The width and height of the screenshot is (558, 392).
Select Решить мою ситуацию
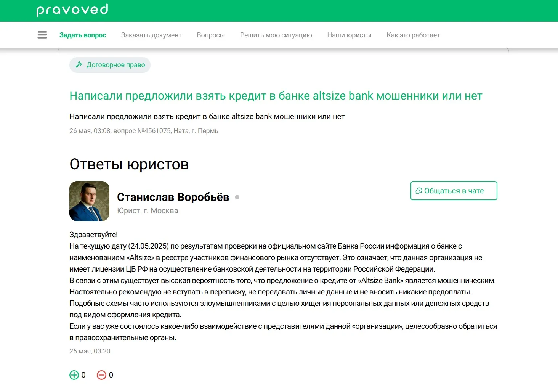(x=276, y=35)
